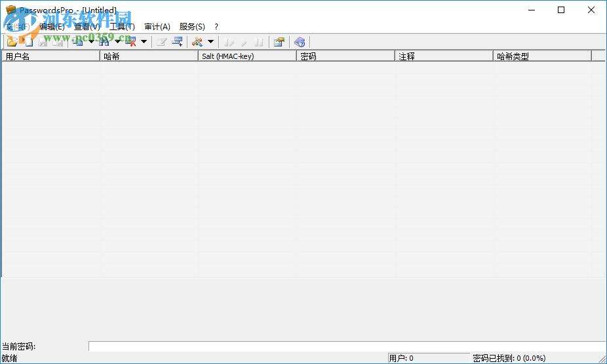Click the 当前密码 display field

coord(347,346)
